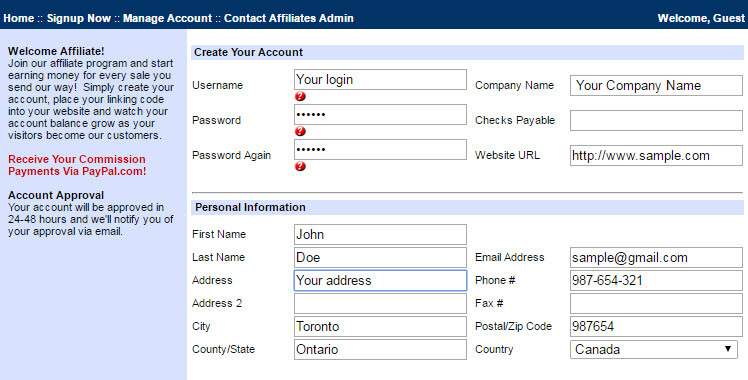Click the help icon below Password Again field
The height and width of the screenshot is (380, 748).
[300, 166]
